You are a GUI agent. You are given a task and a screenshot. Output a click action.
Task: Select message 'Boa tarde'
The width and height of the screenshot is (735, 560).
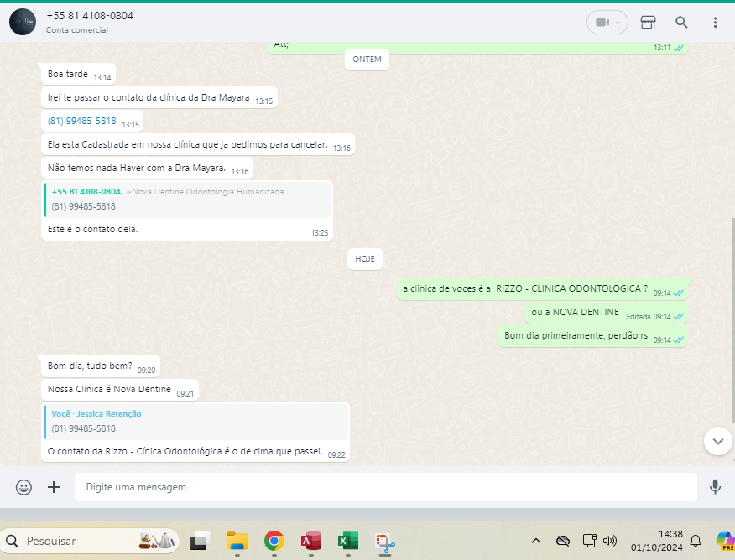78,75
